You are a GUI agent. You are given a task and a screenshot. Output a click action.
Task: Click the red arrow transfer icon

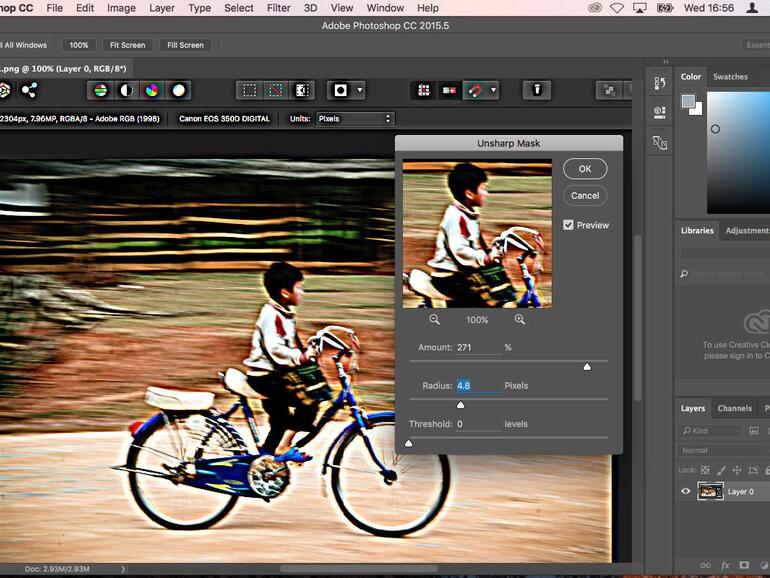click(449, 90)
